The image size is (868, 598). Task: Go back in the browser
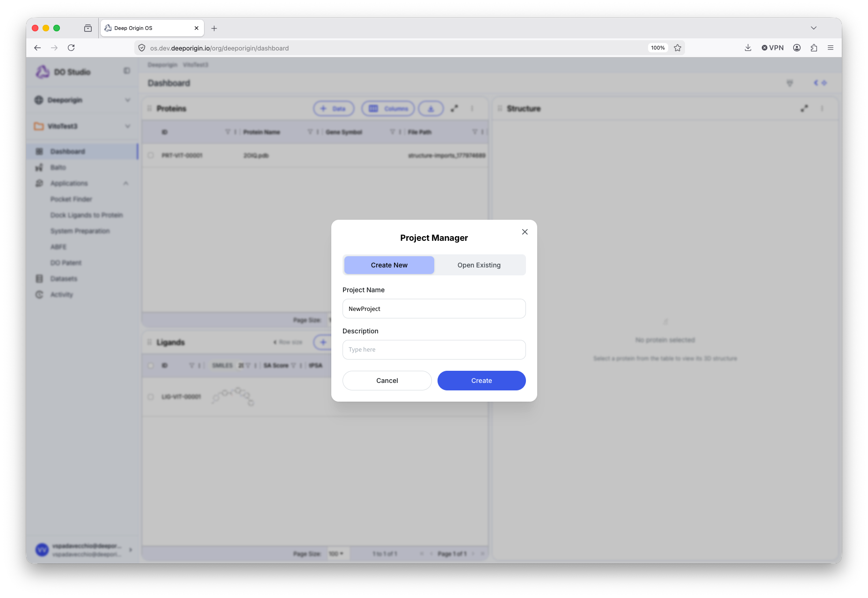click(37, 48)
